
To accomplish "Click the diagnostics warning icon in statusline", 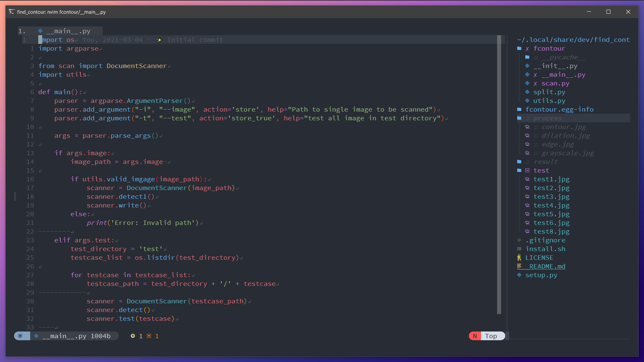I will tap(149, 336).
